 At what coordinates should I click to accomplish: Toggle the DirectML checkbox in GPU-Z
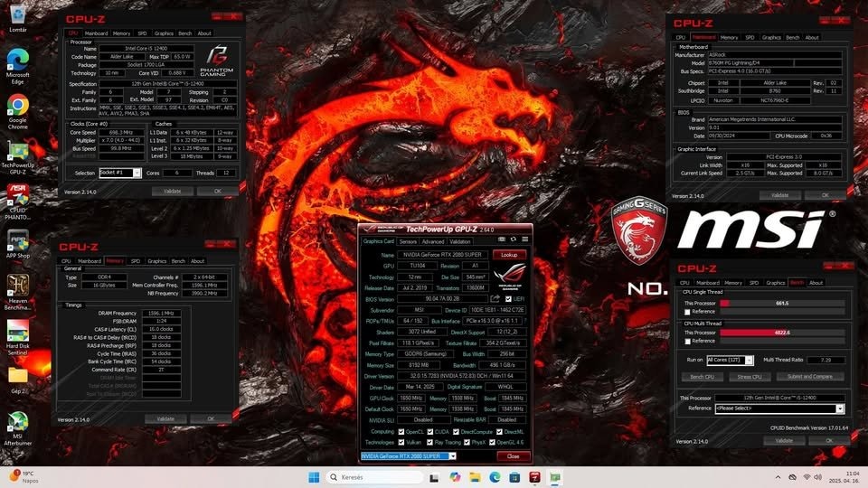click(499, 432)
